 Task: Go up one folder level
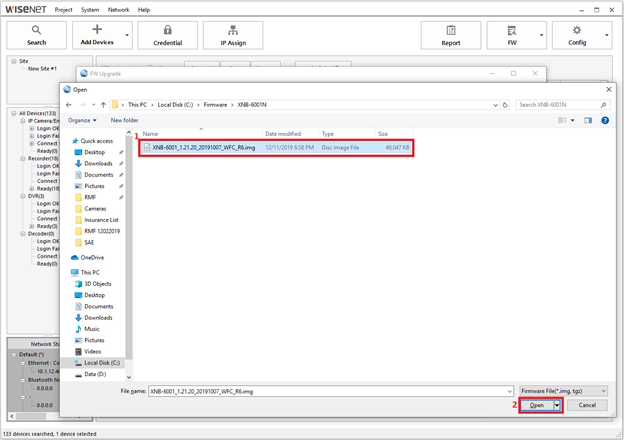coord(103,105)
